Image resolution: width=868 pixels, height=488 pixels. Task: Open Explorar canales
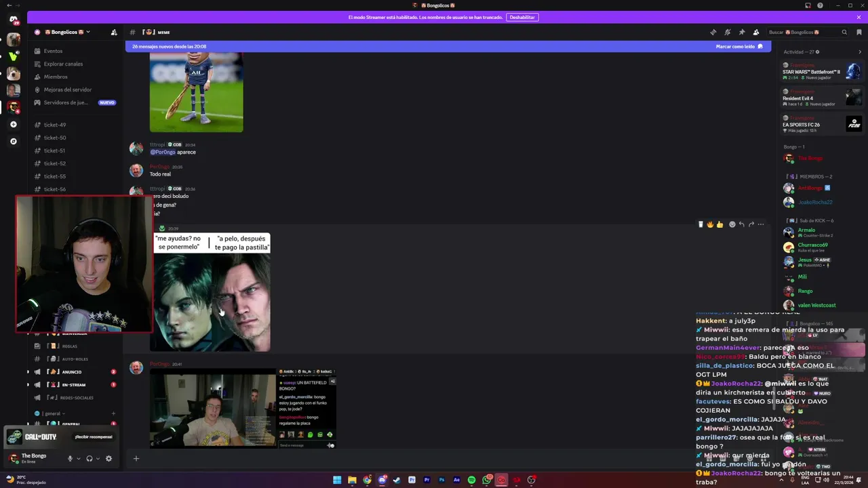tap(75, 64)
